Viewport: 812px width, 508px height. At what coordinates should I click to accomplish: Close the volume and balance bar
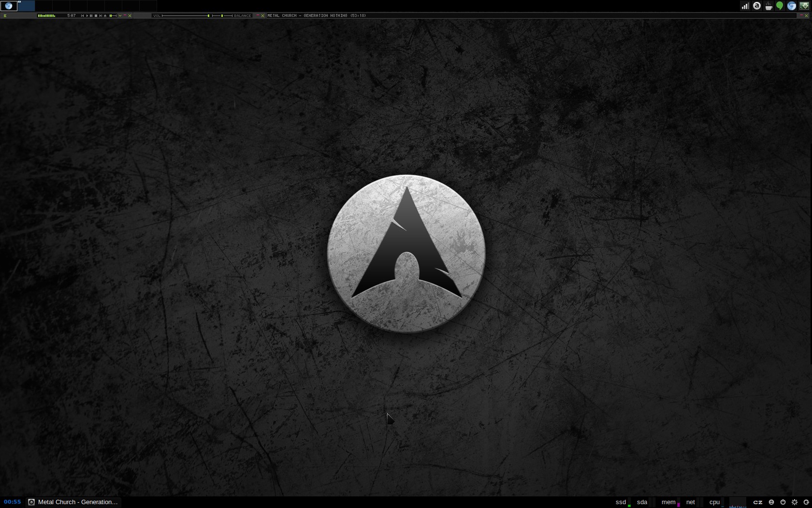point(262,15)
